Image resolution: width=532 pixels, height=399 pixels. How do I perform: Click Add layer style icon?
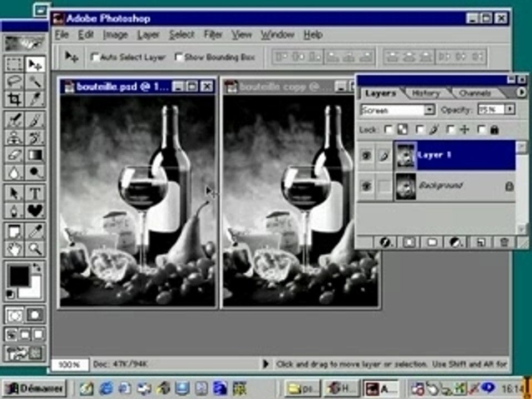(x=385, y=242)
